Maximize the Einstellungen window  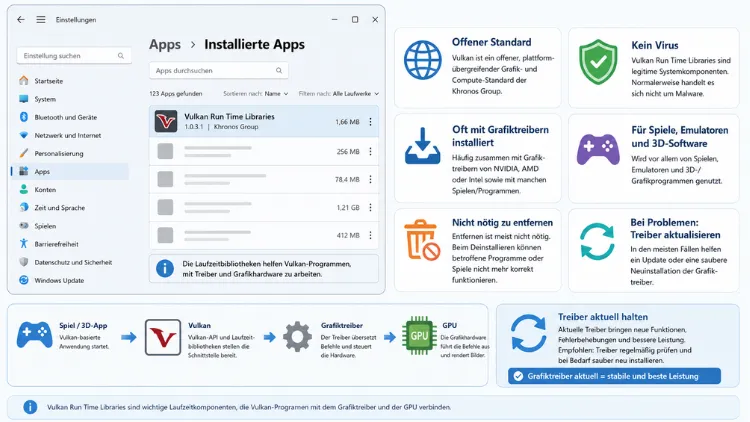pyautogui.click(x=355, y=20)
